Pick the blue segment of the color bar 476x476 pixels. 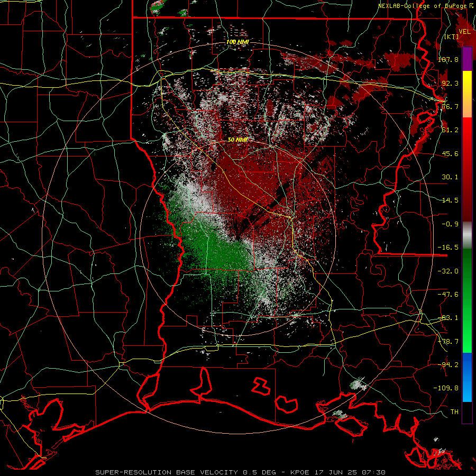coord(467,377)
